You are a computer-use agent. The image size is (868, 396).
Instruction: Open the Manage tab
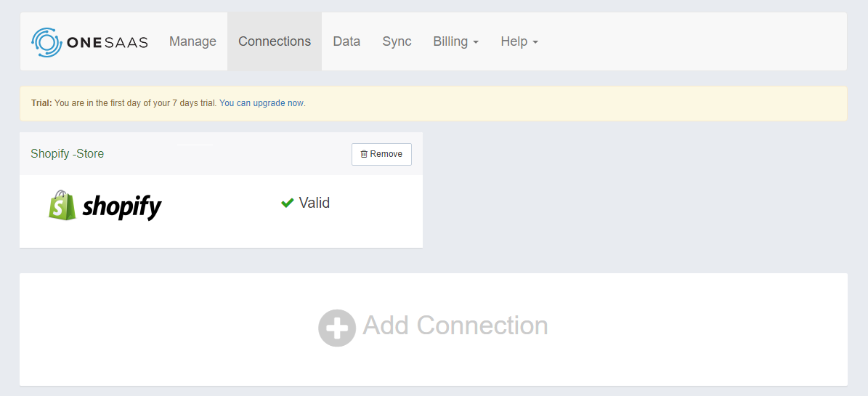tap(192, 41)
